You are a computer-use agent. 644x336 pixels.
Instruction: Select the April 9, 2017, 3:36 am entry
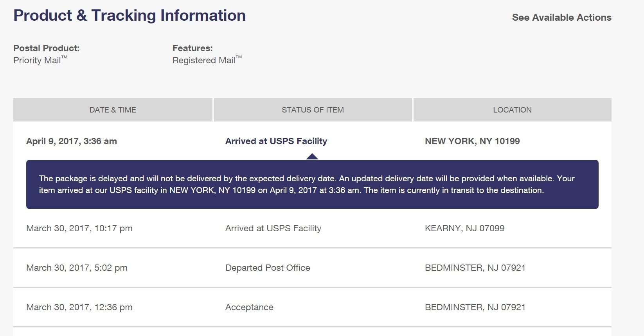pos(72,141)
